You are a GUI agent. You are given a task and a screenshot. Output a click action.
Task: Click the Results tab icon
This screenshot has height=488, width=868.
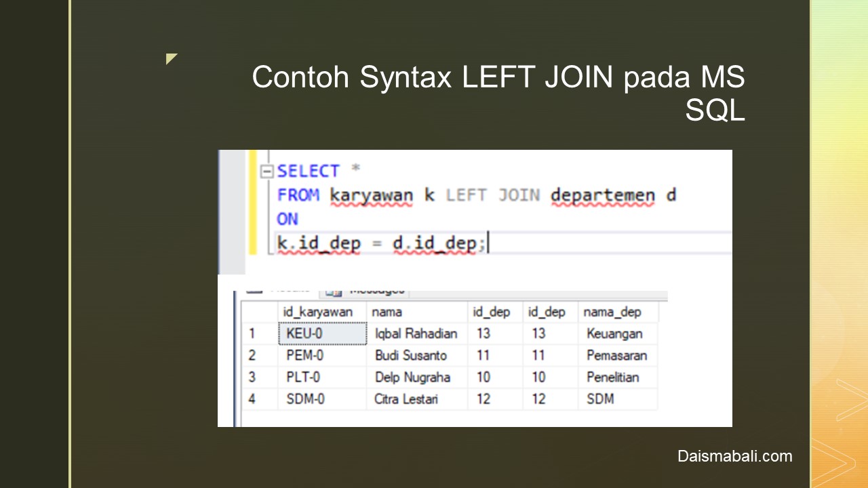pyautogui.click(x=254, y=291)
